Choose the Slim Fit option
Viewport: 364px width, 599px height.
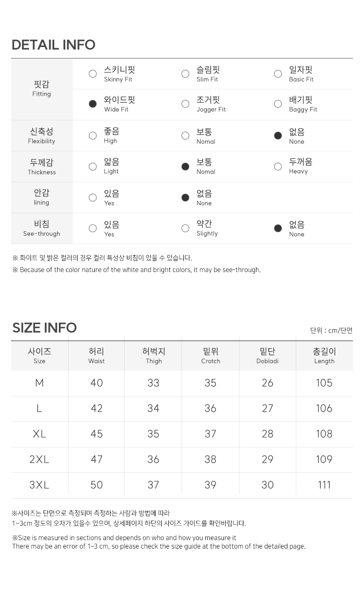(185, 74)
